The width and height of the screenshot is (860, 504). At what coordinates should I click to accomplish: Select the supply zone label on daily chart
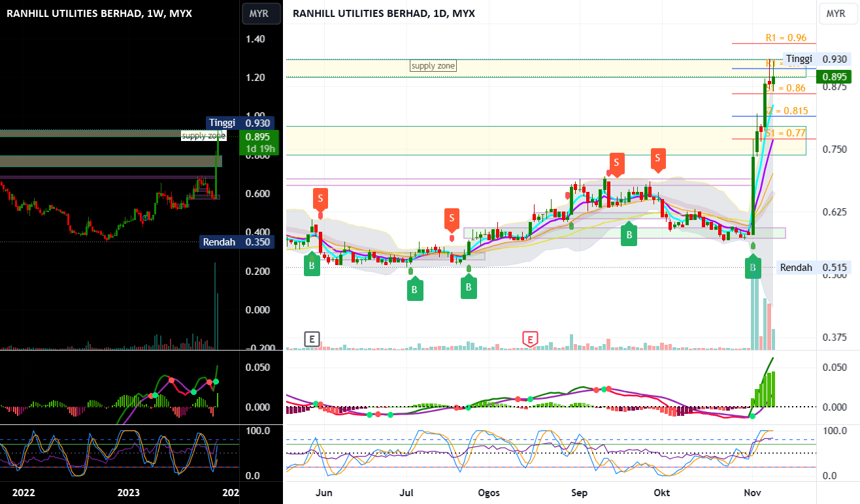coord(433,66)
